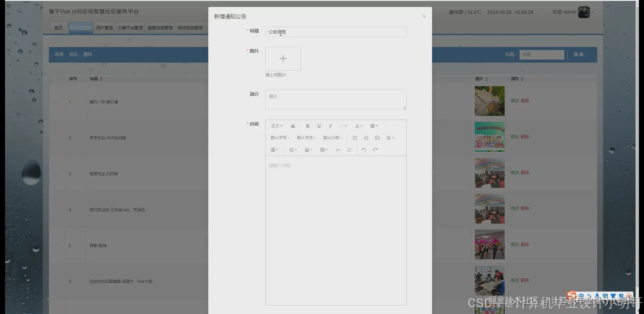The height and width of the screenshot is (314, 644).
Task: Check the row checkbox for 异客-杨坤
Action: [55, 245]
